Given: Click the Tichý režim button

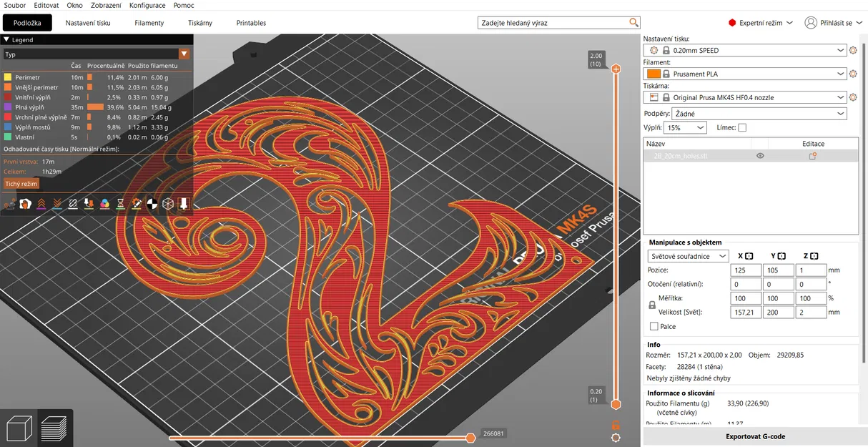Looking at the screenshot, I should tap(21, 184).
